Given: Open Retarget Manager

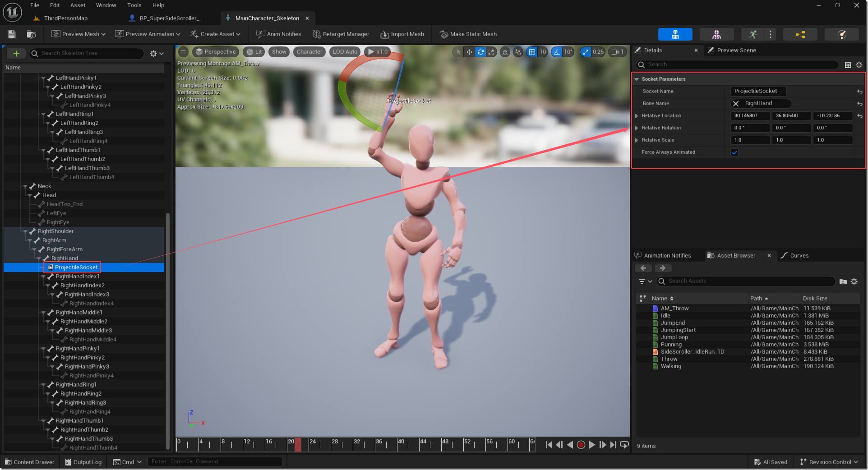Looking at the screenshot, I should tap(341, 34).
